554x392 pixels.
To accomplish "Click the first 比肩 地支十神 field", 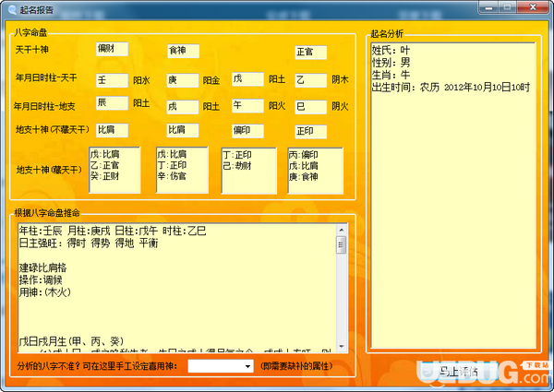I will click(112, 130).
